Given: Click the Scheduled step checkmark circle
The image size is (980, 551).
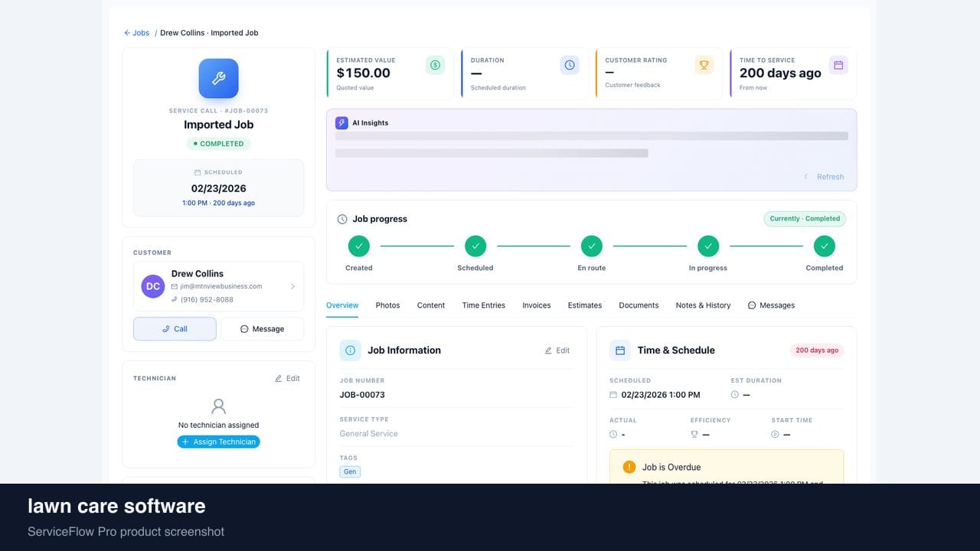Looking at the screenshot, I should coord(475,246).
